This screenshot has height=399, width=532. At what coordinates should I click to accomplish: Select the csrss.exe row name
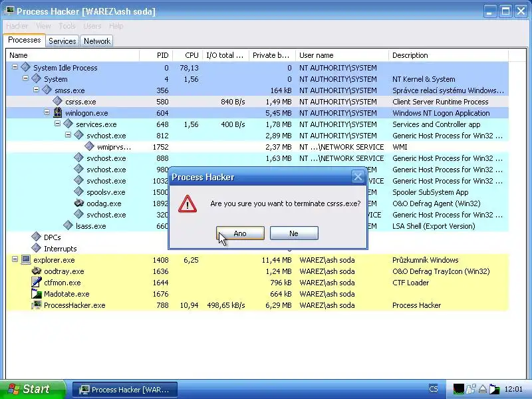(80, 102)
